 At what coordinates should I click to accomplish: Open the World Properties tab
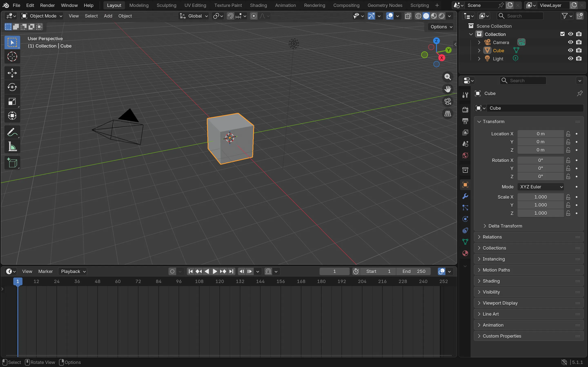click(x=465, y=155)
